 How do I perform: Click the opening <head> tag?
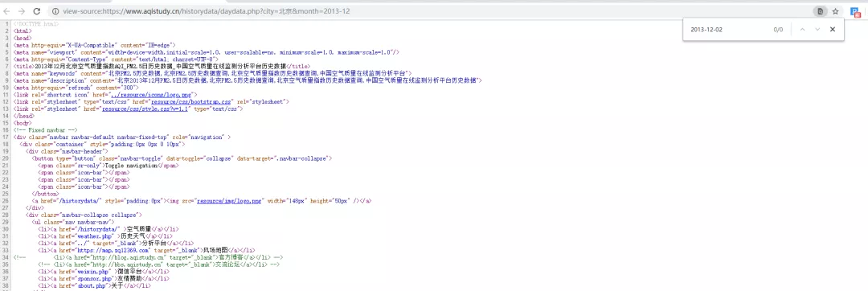click(x=23, y=38)
